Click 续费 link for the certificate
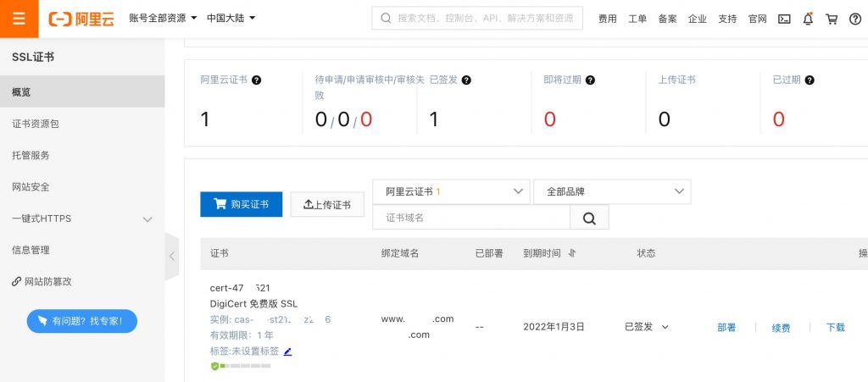 coord(781,328)
